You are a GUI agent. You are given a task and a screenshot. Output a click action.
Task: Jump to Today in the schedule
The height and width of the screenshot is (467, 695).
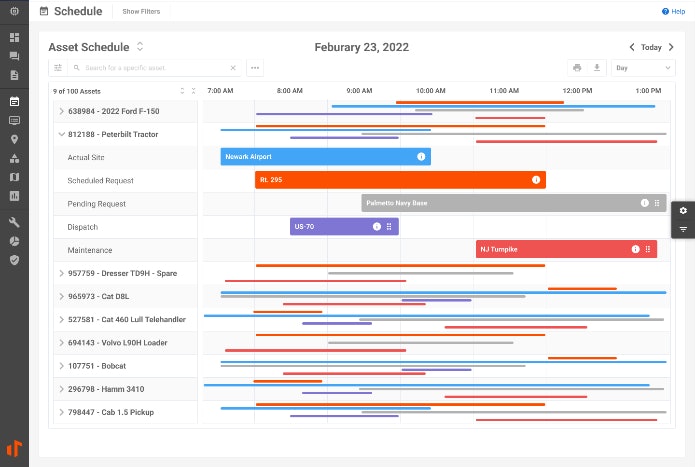pyautogui.click(x=651, y=47)
